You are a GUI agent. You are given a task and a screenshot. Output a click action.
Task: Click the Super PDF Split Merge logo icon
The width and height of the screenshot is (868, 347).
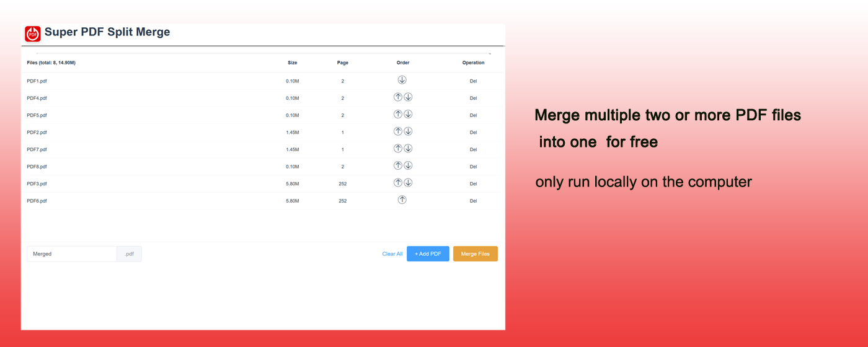point(33,34)
